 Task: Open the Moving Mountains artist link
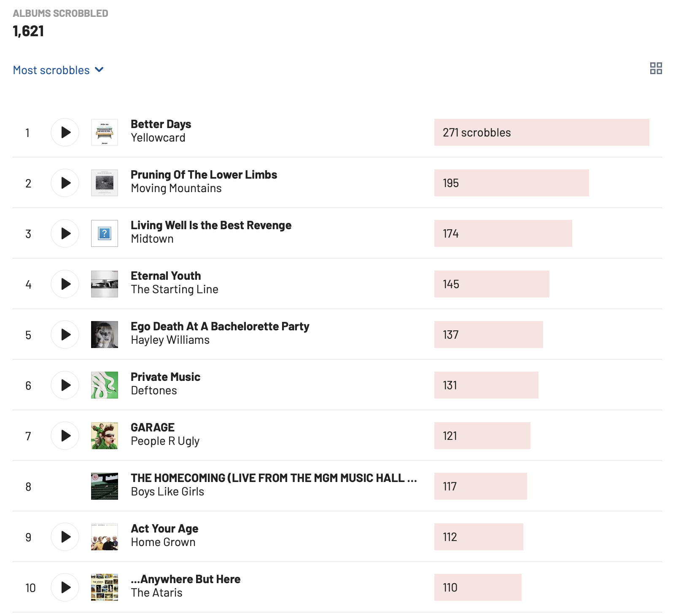(x=176, y=188)
